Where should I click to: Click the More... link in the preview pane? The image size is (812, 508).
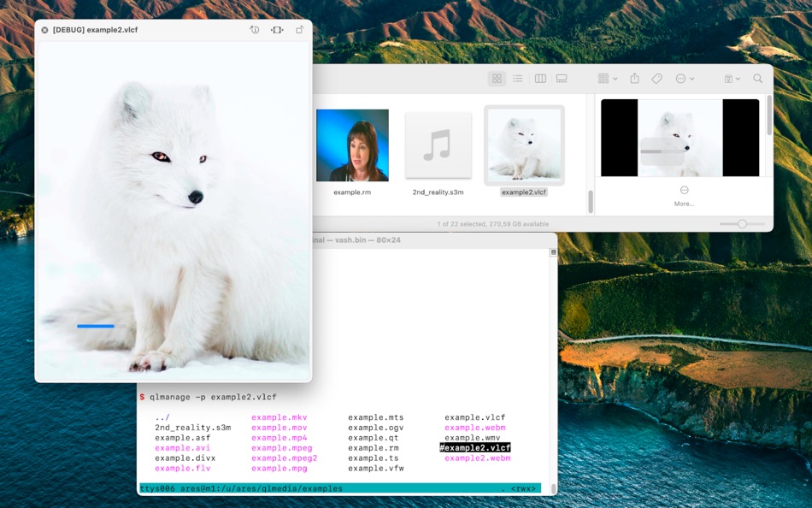[x=683, y=203]
